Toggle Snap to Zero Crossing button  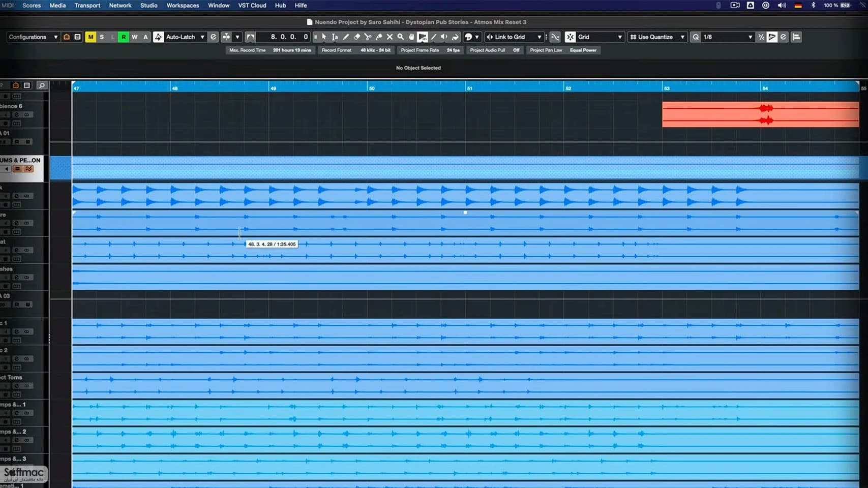pyautogui.click(x=555, y=37)
